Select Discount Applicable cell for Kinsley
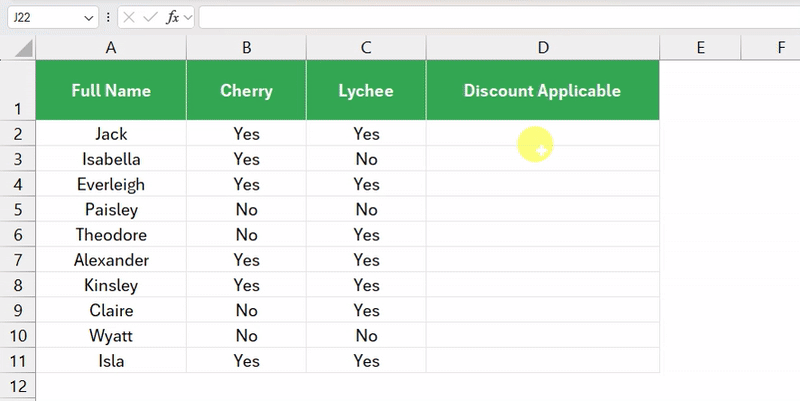Screen dimensions: 800x401 [x=543, y=285]
